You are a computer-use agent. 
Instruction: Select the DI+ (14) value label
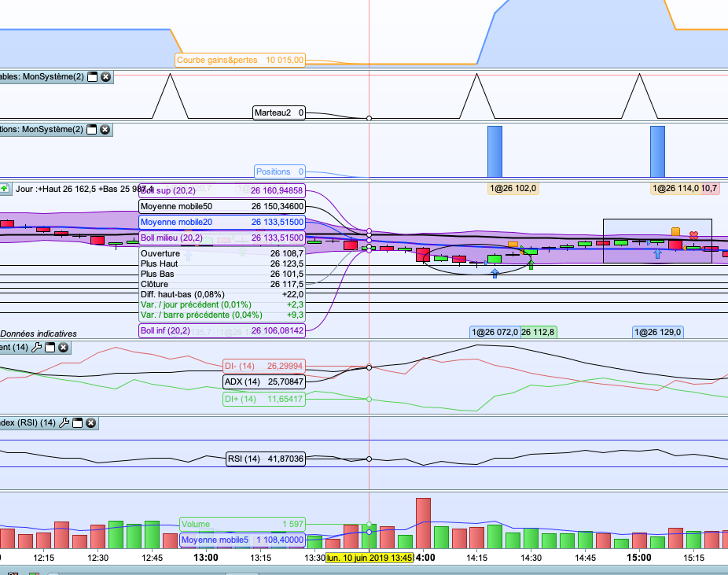point(263,399)
